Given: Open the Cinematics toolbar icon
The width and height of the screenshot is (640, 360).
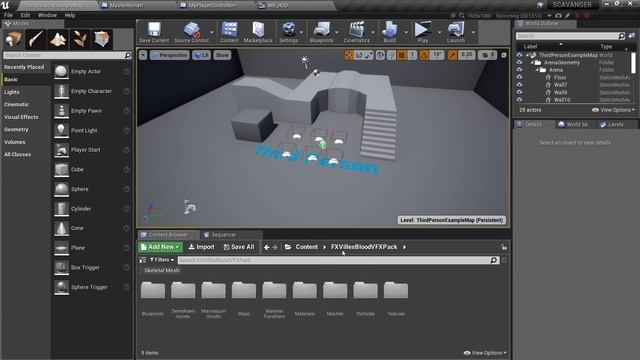Looking at the screenshot, I should [356, 32].
